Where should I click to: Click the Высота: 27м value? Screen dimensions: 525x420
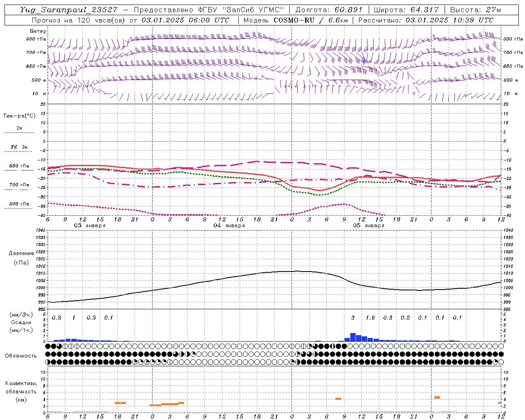pyautogui.click(x=475, y=10)
